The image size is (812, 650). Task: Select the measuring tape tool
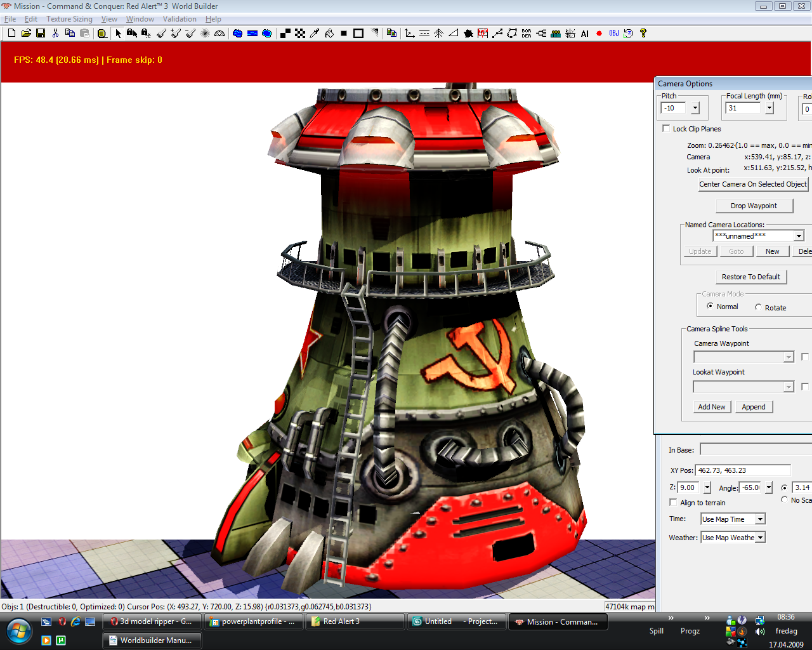point(102,33)
